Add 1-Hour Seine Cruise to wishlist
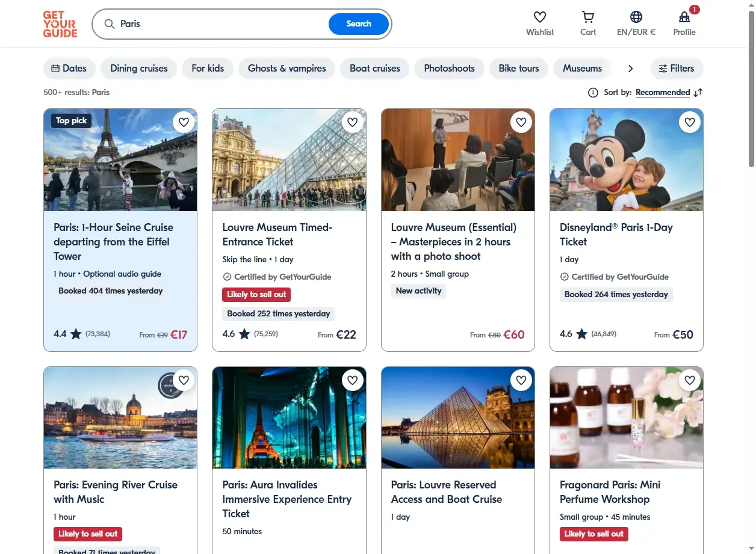Image resolution: width=756 pixels, height=554 pixels. click(184, 123)
